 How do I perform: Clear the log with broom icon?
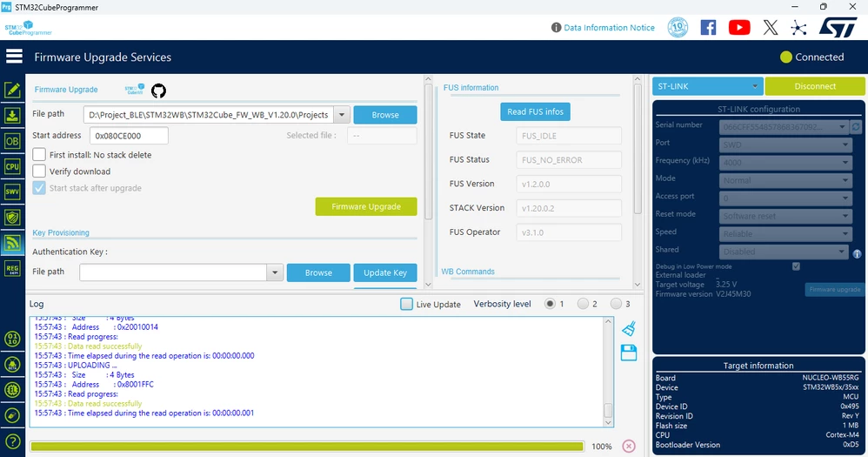tap(628, 328)
